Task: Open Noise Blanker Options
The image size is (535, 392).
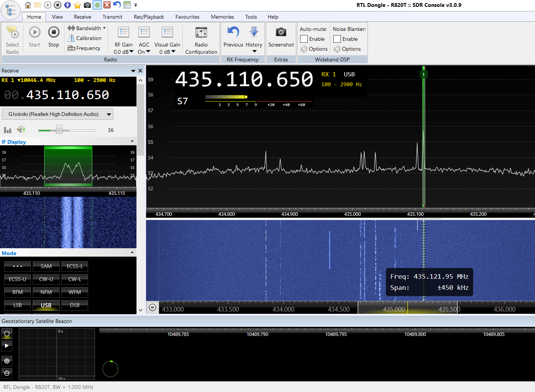Action: [x=347, y=49]
